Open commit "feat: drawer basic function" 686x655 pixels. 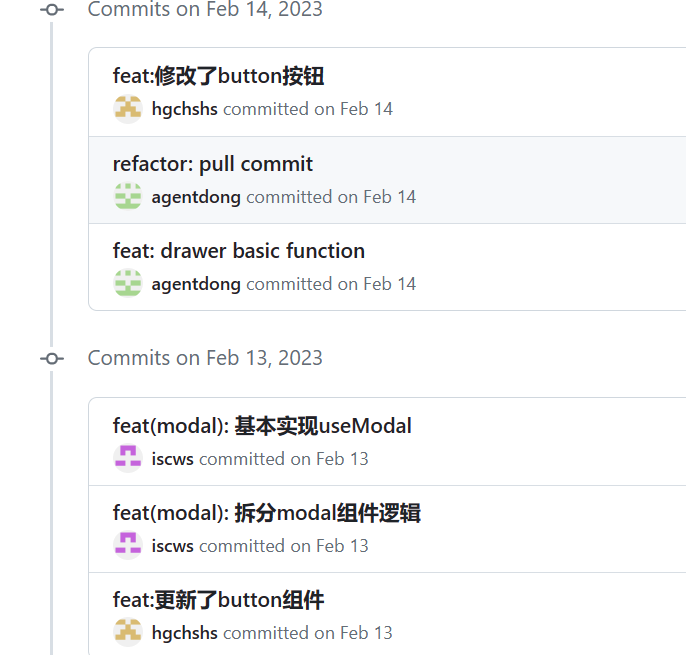(238, 251)
